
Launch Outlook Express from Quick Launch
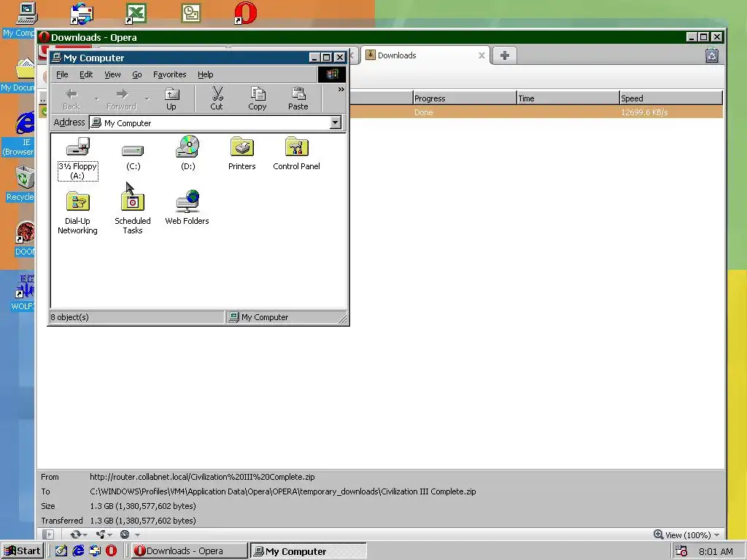(95, 551)
